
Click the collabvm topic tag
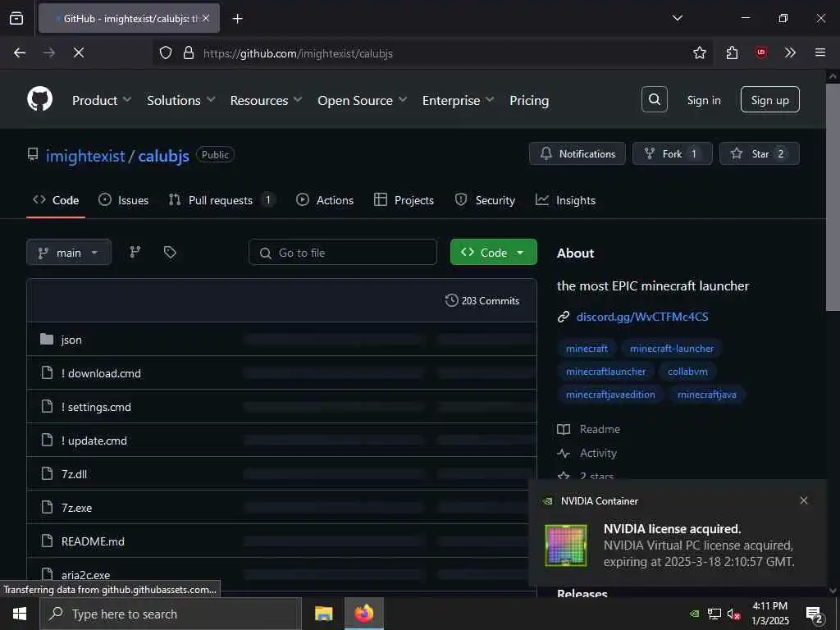point(687,372)
